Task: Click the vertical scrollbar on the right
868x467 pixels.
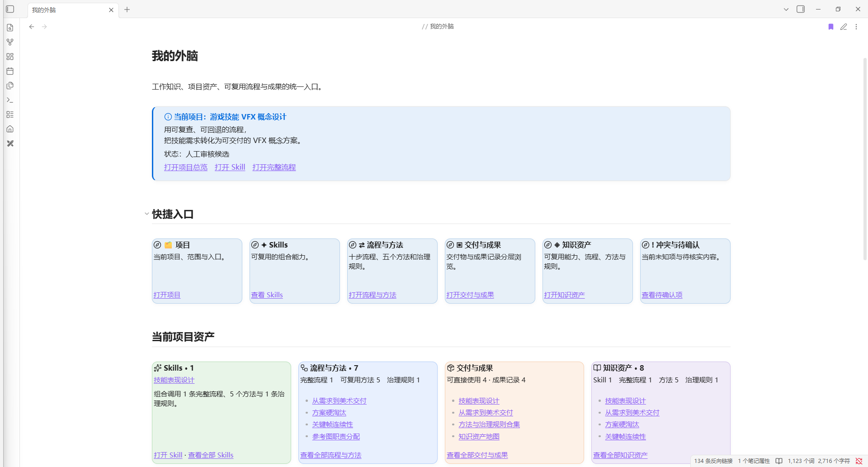Action: point(865,158)
